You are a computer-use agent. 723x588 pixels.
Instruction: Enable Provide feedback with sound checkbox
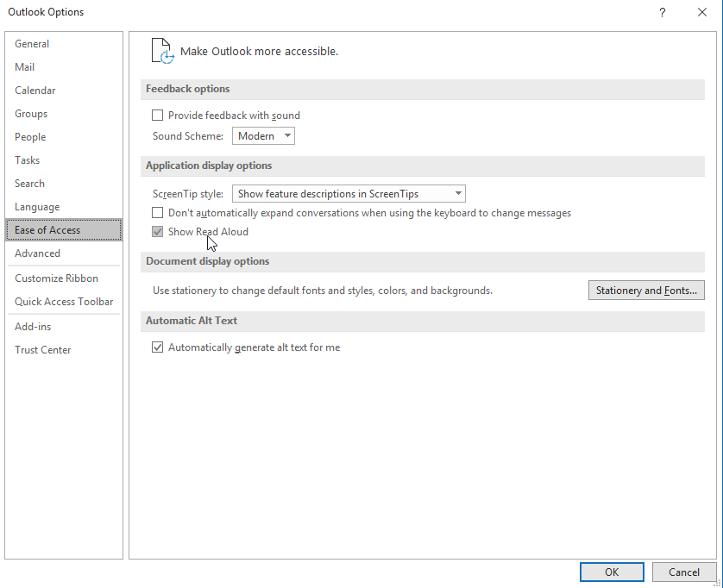pyautogui.click(x=158, y=116)
